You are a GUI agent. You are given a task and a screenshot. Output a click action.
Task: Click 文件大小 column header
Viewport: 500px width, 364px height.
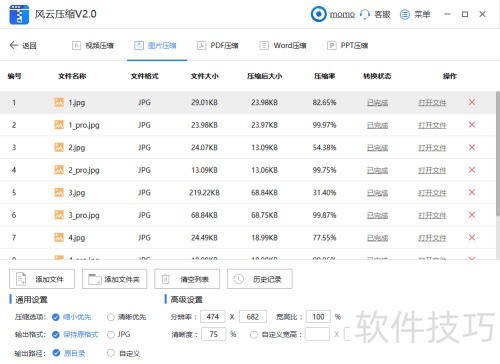tap(205, 76)
